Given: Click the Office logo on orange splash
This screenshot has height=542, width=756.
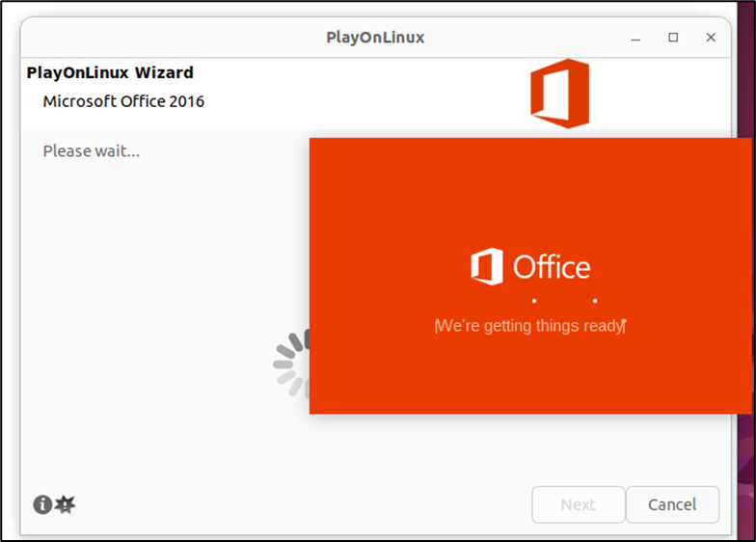Looking at the screenshot, I should [x=487, y=266].
